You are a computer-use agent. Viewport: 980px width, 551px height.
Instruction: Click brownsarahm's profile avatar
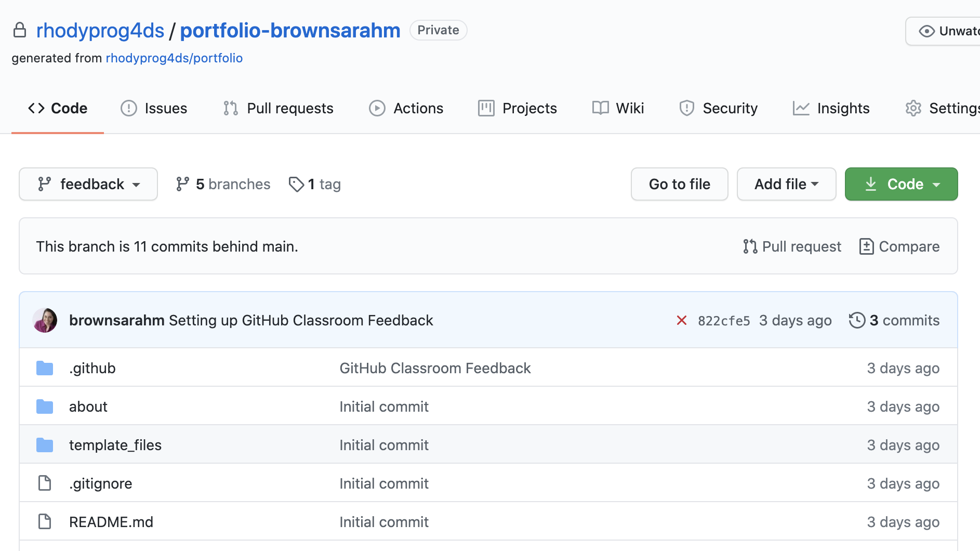(x=45, y=320)
